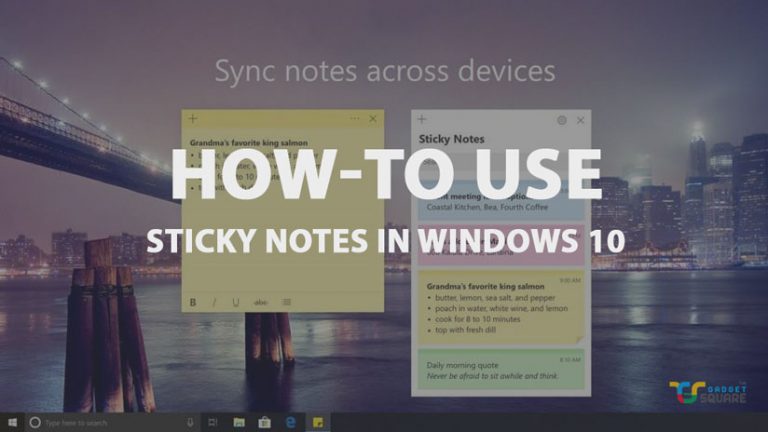
Task: Click the microphone icon in the taskbar search
Action: point(190,422)
